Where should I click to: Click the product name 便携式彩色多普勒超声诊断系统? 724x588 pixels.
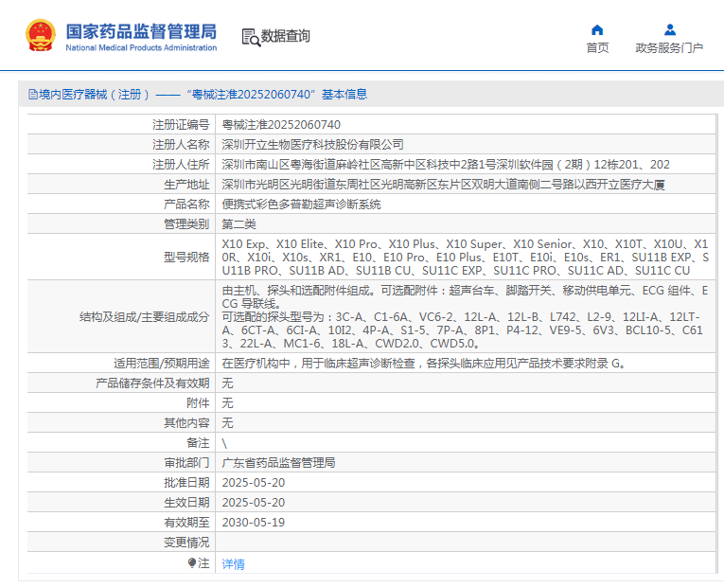click(x=301, y=204)
